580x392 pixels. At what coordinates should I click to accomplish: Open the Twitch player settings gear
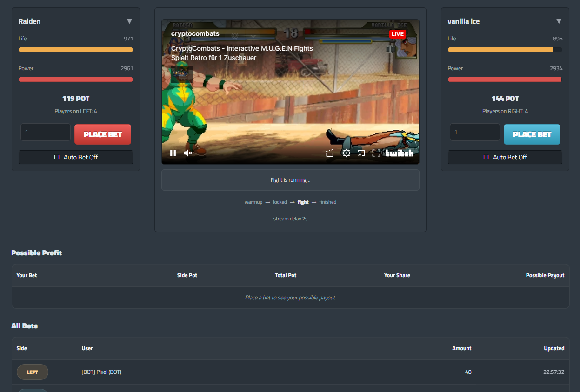(346, 153)
